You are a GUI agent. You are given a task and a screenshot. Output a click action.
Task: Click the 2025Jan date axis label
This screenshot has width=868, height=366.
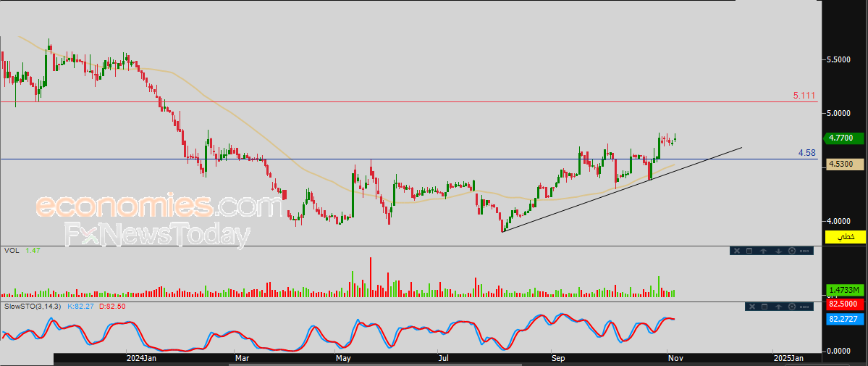click(788, 358)
